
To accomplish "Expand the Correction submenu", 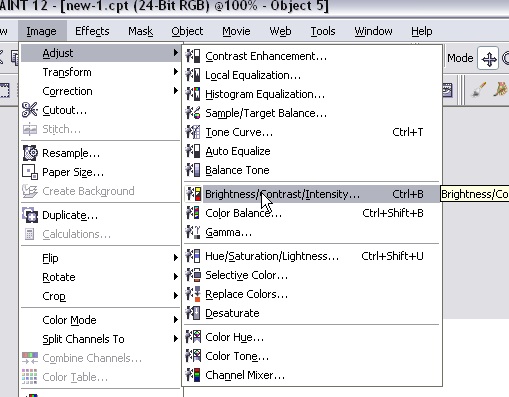I will click(100, 91).
